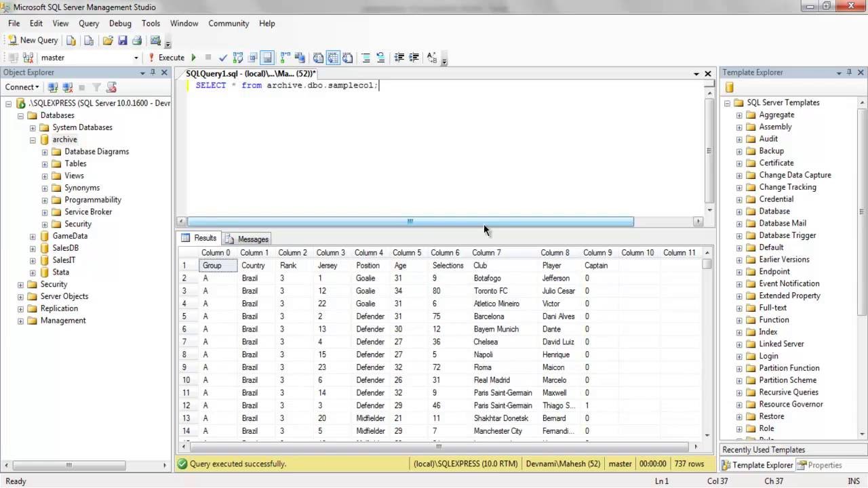Open the Connect dropdown in Object Explorer

[x=22, y=87]
